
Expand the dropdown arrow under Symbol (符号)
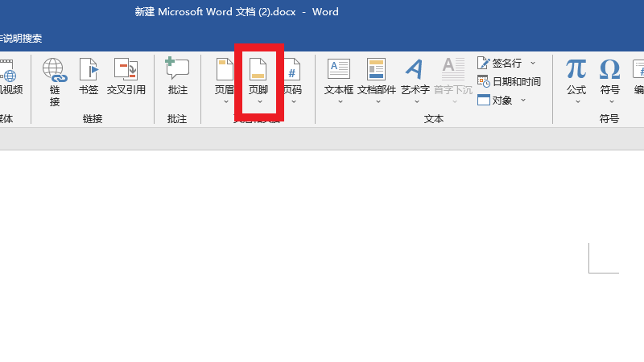click(x=610, y=102)
